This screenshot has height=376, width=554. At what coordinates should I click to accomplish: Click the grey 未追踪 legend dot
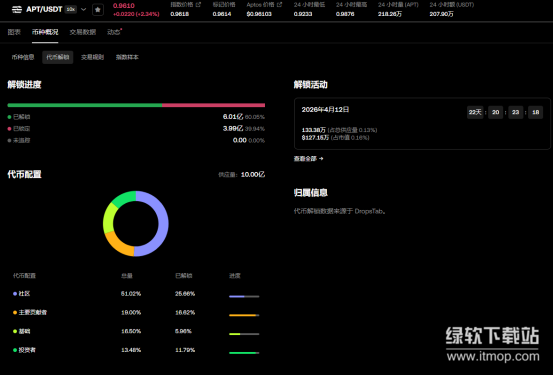(x=10, y=140)
